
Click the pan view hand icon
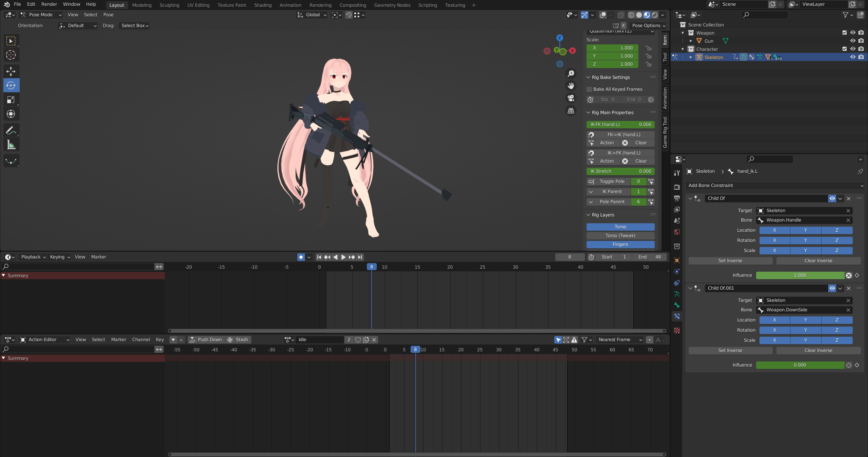point(571,86)
